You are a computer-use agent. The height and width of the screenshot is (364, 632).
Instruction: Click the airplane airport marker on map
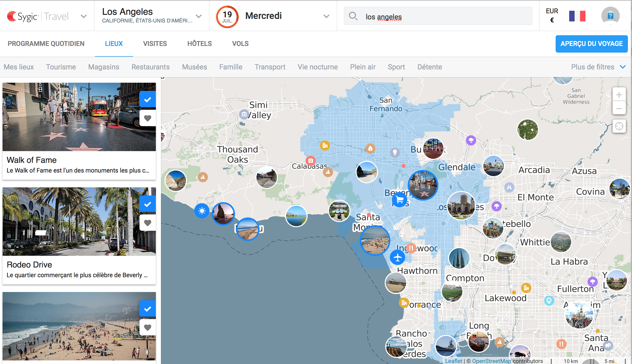point(397,257)
